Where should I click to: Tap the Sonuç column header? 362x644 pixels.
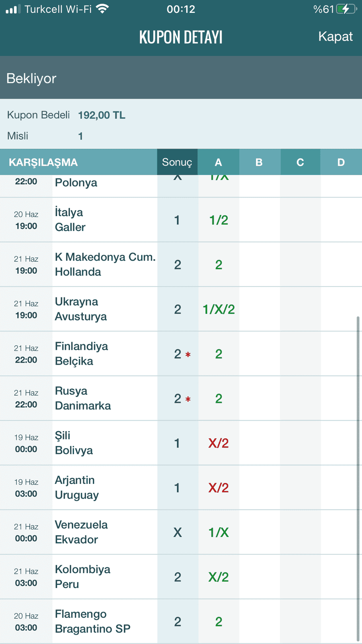177,162
